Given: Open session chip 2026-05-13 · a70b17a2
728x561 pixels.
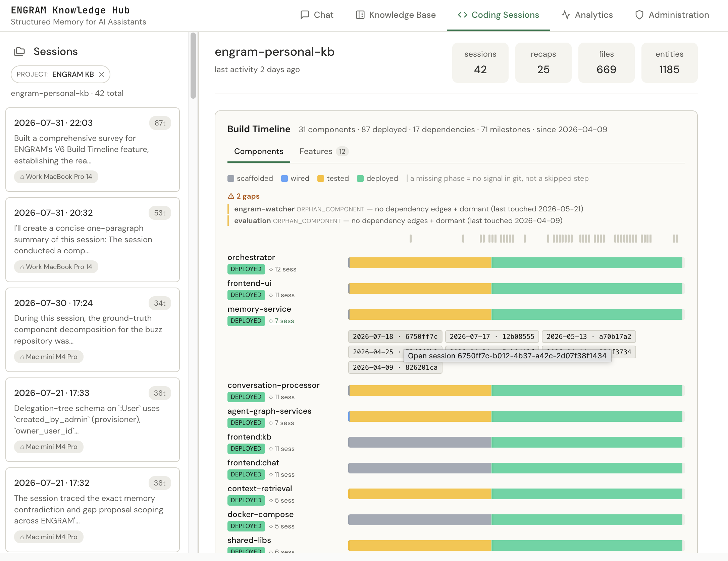Looking at the screenshot, I should coord(589,337).
